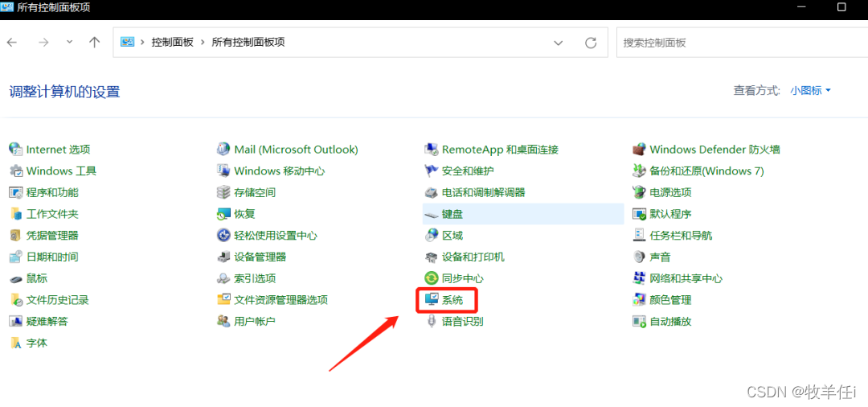
Task: Click the 同步中心 green sync icon
Action: (x=432, y=278)
